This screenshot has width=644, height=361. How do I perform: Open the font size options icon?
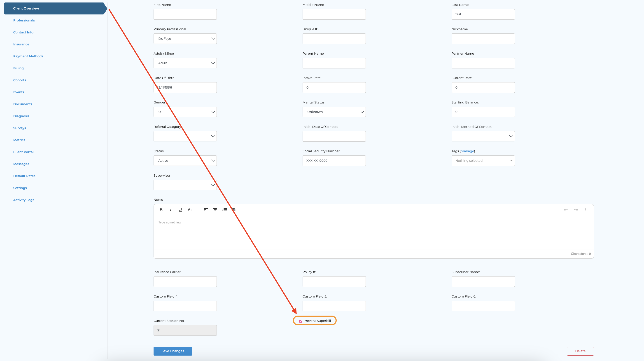tap(190, 210)
